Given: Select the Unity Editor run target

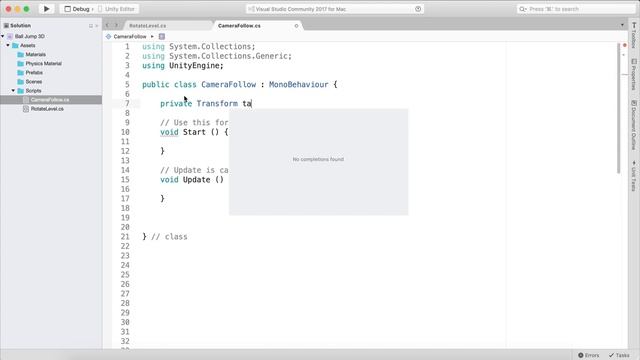Looking at the screenshot, I should pos(116,9).
